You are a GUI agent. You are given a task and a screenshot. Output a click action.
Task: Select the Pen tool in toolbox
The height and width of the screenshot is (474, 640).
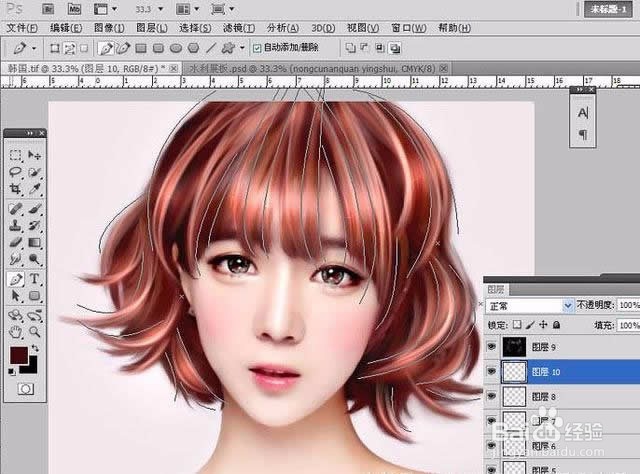tap(16, 279)
